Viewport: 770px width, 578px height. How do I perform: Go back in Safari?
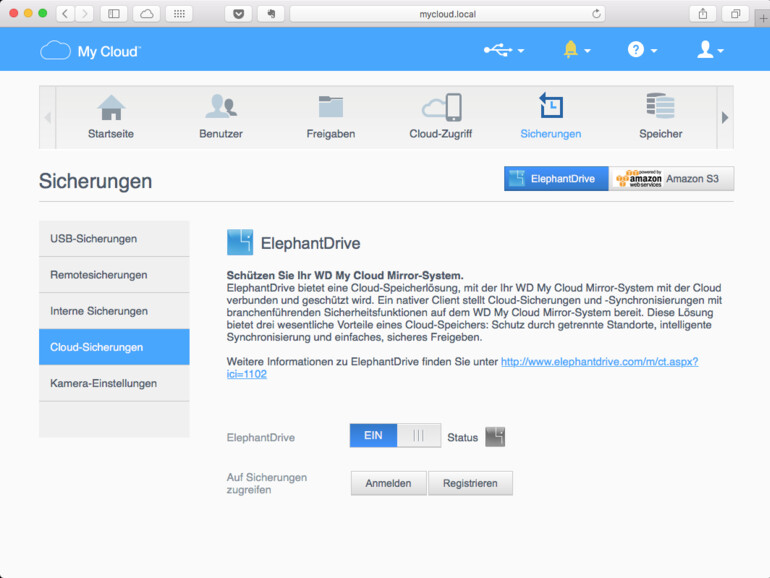(x=65, y=14)
